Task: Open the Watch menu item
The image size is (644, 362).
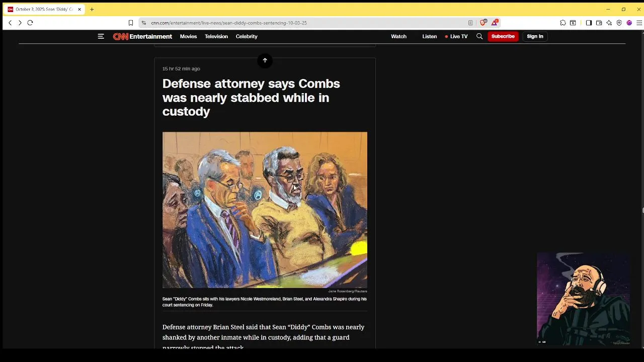Action: 398,36
